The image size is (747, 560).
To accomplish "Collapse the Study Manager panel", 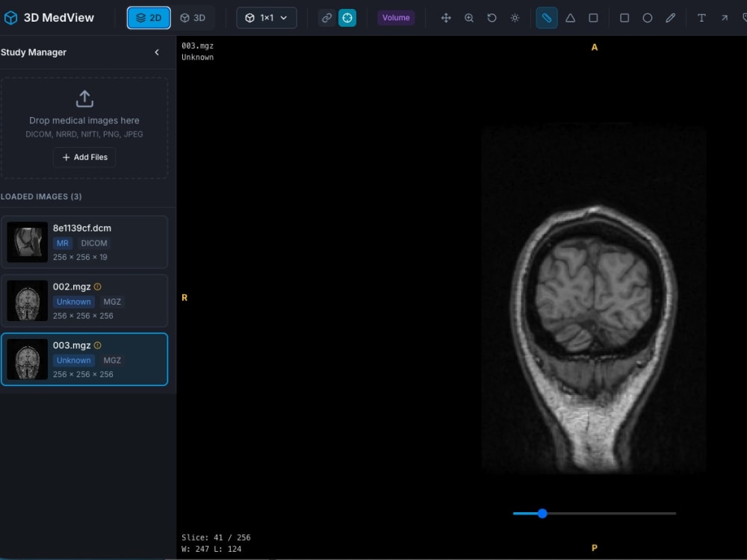I will pos(157,52).
